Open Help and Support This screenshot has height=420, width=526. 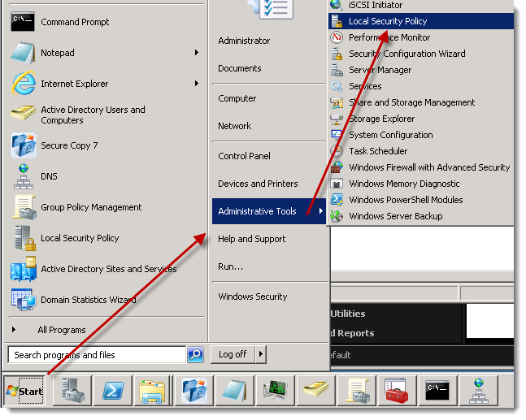[251, 239]
